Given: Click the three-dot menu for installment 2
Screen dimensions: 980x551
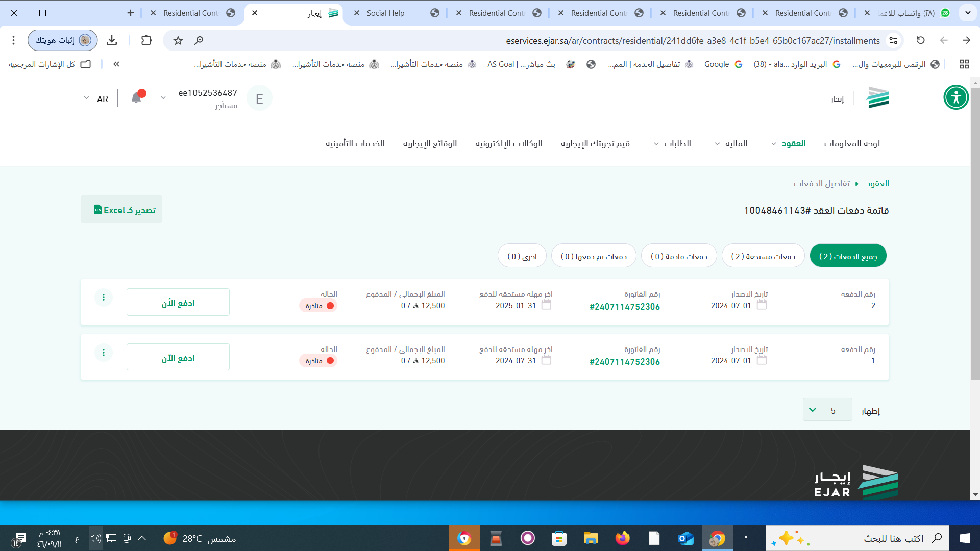Looking at the screenshot, I should click(104, 297).
